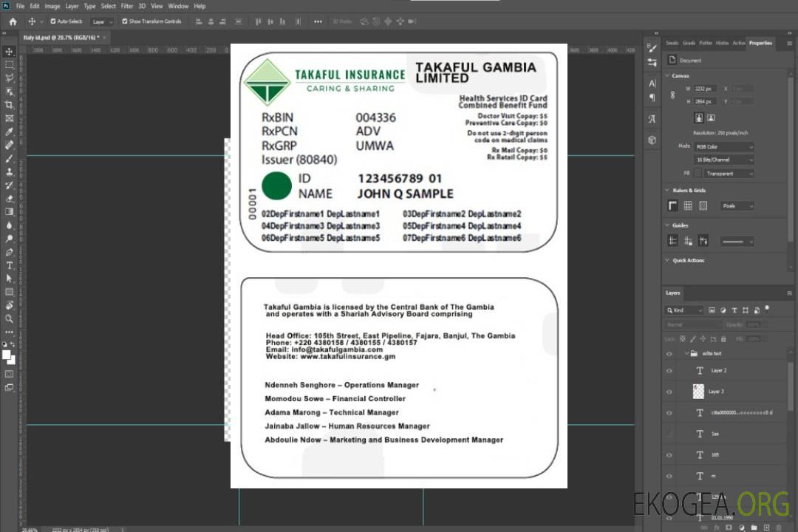Select the Gradient tool
798x532 pixels.
(x=9, y=212)
